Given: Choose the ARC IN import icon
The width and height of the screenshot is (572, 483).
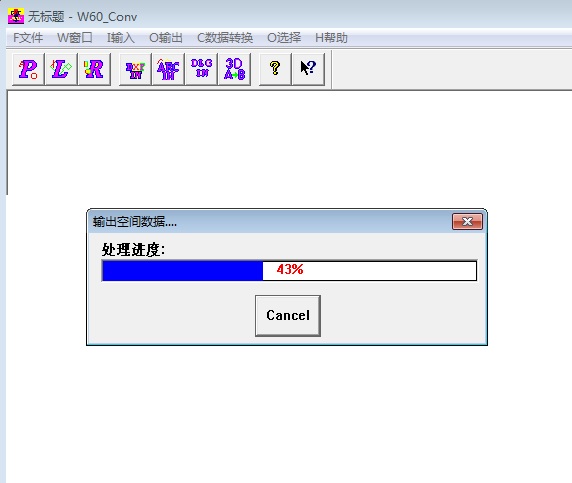Looking at the screenshot, I should click(168, 69).
